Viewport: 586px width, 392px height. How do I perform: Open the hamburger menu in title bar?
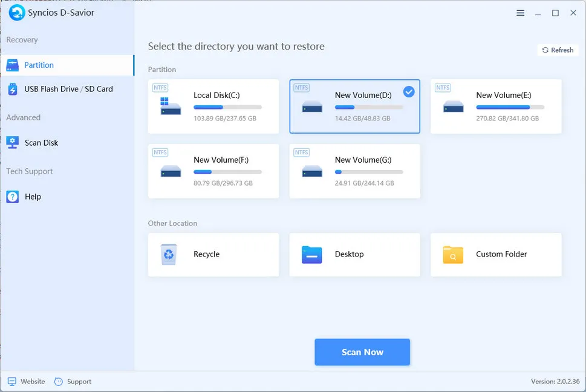(521, 13)
